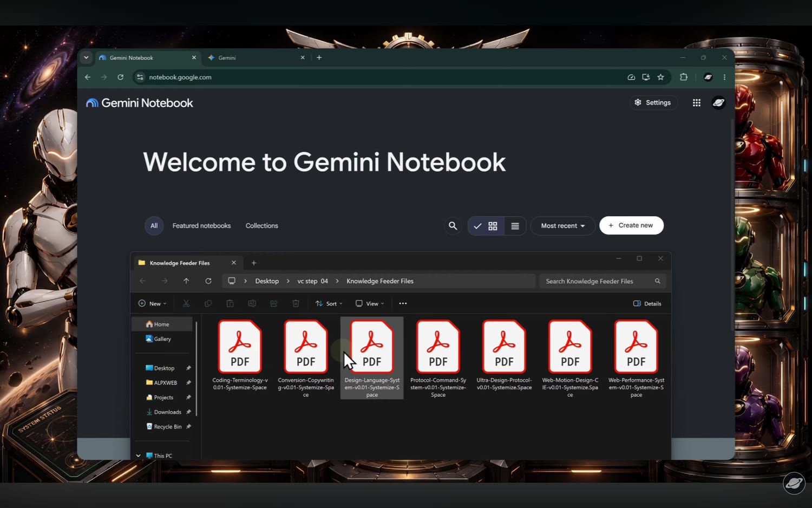Open Google apps grid in Gemini Notebook

tap(697, 102)
